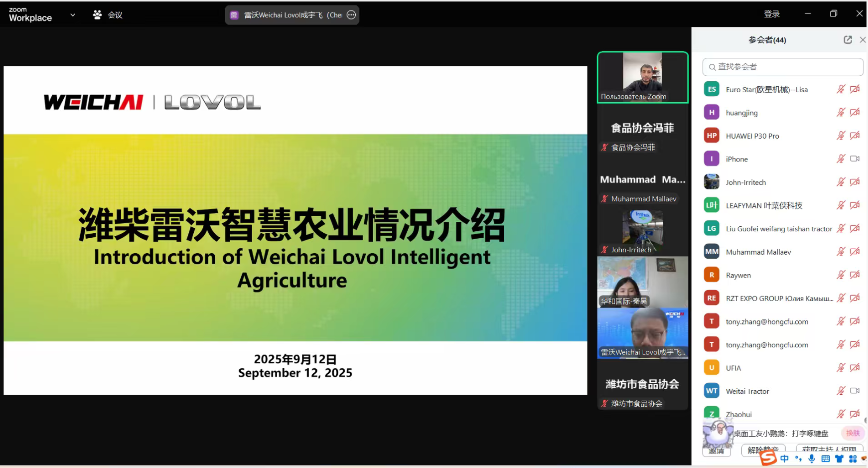
Task: Click camera-off icon for LEAFYMAN 叶菜侠科技
Action: click(x=855, y=205)
